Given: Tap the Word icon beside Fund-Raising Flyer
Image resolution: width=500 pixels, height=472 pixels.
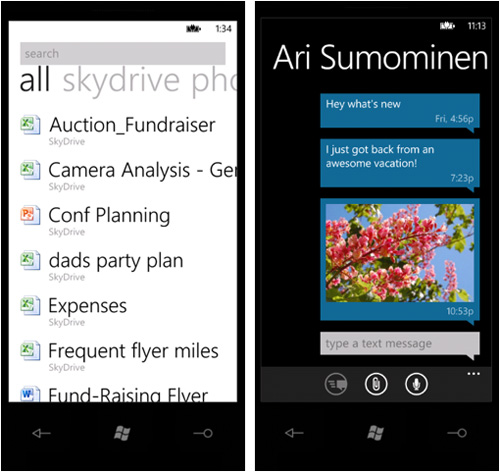Looking at the screenshot, I should [30, 394].
